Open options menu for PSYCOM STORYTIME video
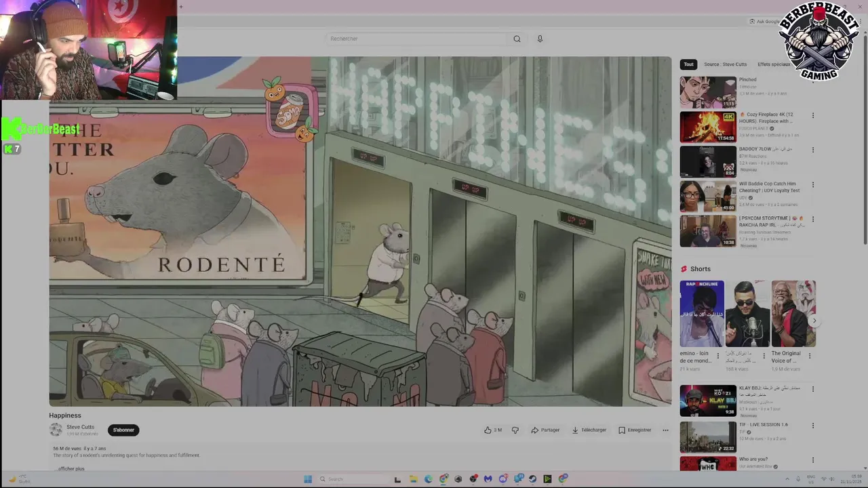This screenshot has height=488, width=868. pos(812,220)
